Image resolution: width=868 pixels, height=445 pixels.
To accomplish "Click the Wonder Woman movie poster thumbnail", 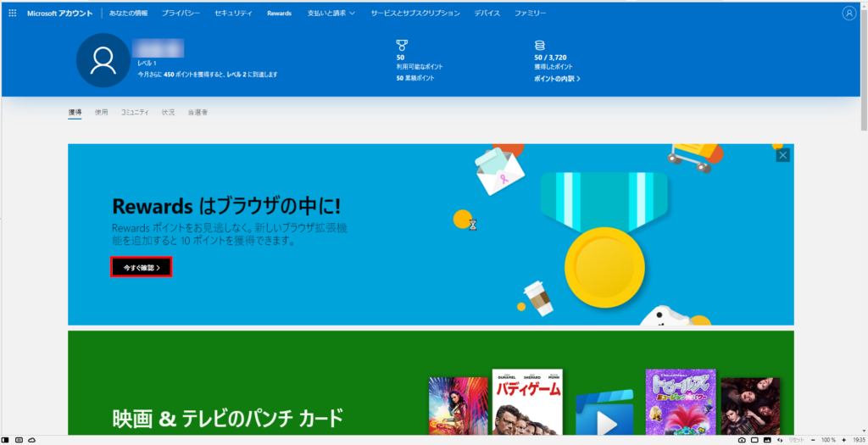I will click(x=458, y=406).
